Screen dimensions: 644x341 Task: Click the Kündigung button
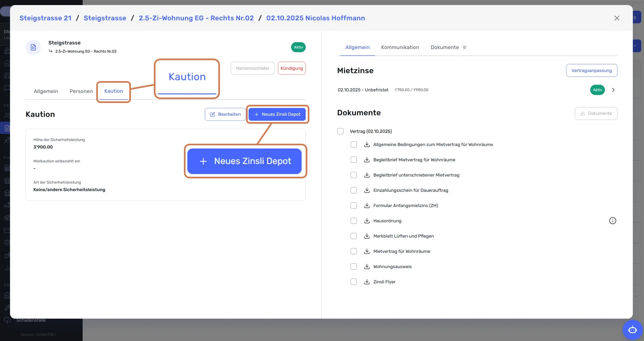[x=292, y=68]
